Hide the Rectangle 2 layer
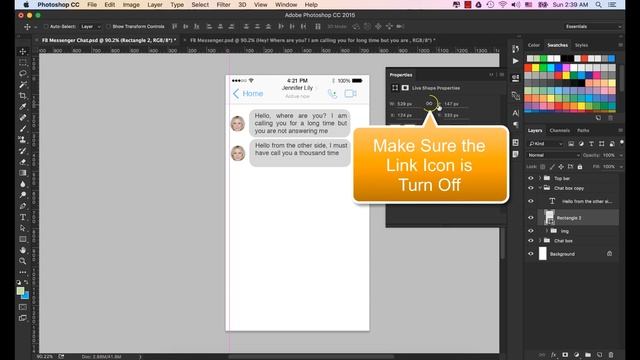 (x=531, y=218)
